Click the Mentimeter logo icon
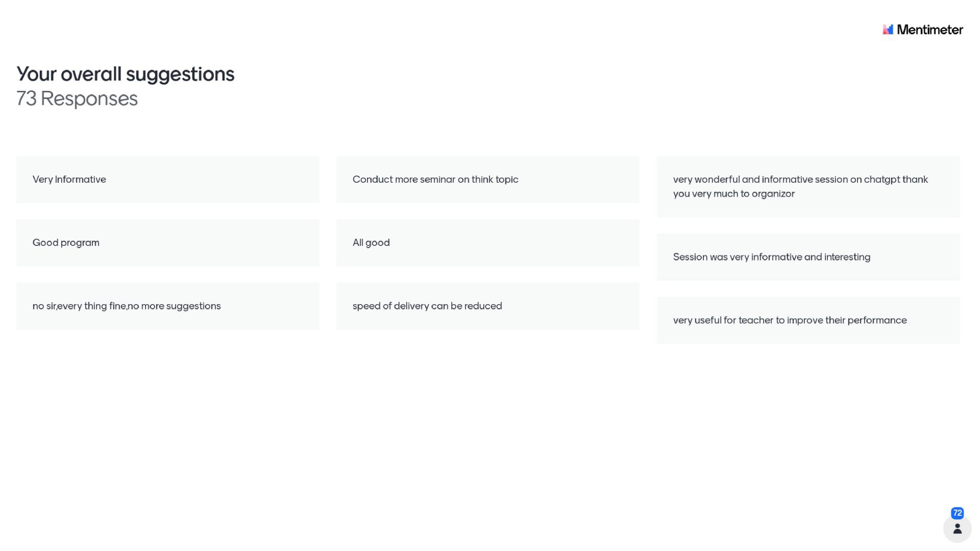 [888, 30]
